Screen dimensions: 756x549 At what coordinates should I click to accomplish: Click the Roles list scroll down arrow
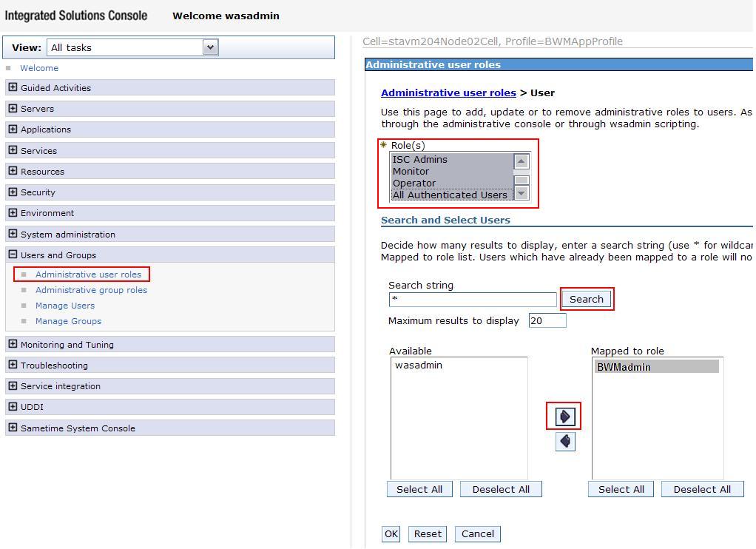pos(522,193)
